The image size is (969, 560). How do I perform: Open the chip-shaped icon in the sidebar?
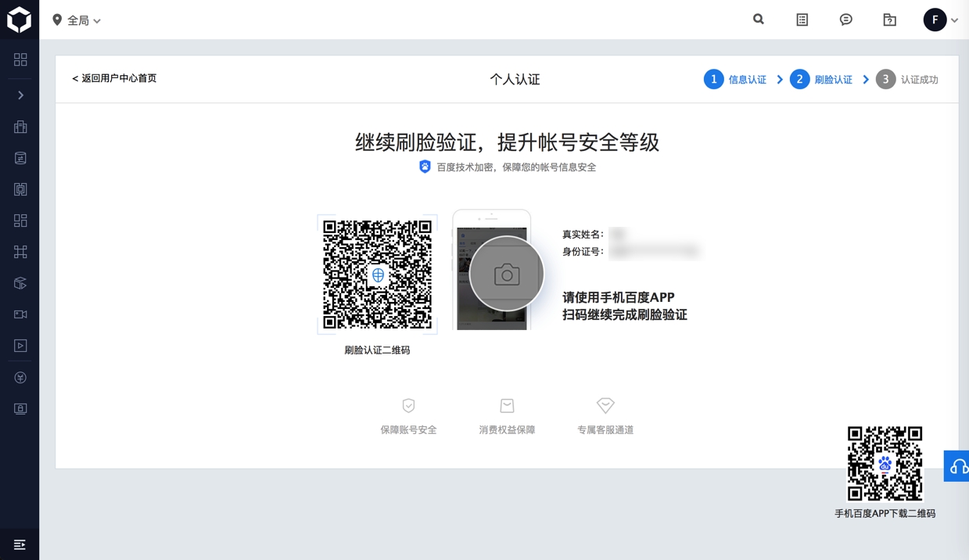pyautogui.click(x=20, y=189)
